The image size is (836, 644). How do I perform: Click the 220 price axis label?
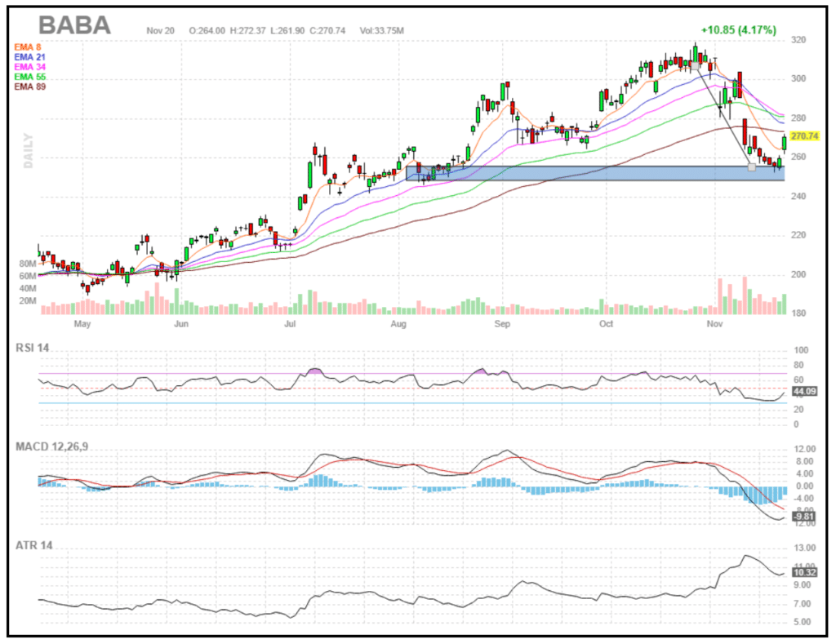[x=798, y=235]
